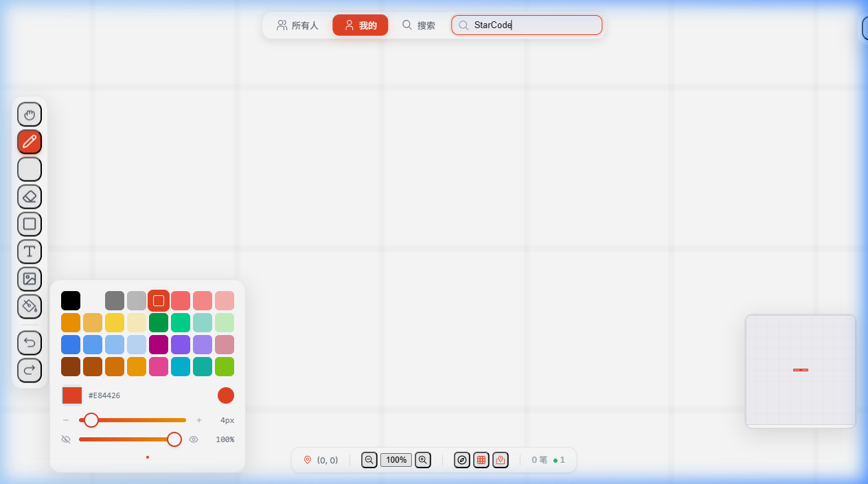Pick the black color swatch
Image resolution: width=868 pixels, height=484 pixels.
click(x=71, y=301)
